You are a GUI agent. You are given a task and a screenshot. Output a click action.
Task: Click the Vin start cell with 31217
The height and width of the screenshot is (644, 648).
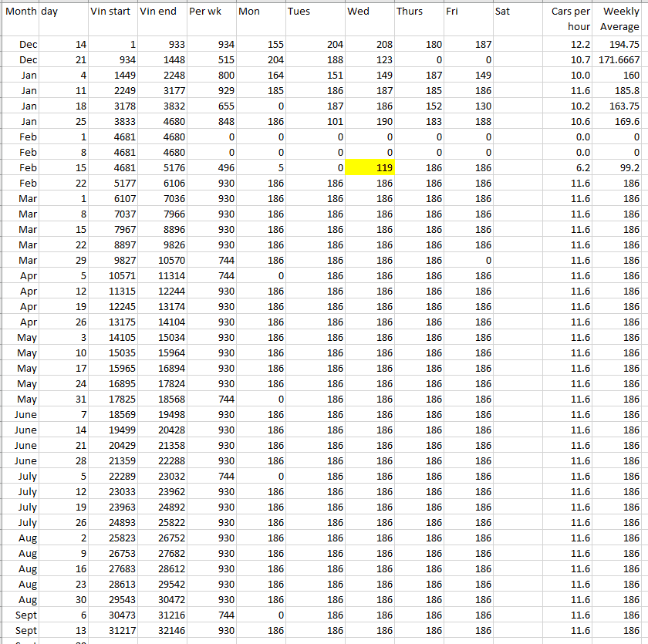coord(113,630)
